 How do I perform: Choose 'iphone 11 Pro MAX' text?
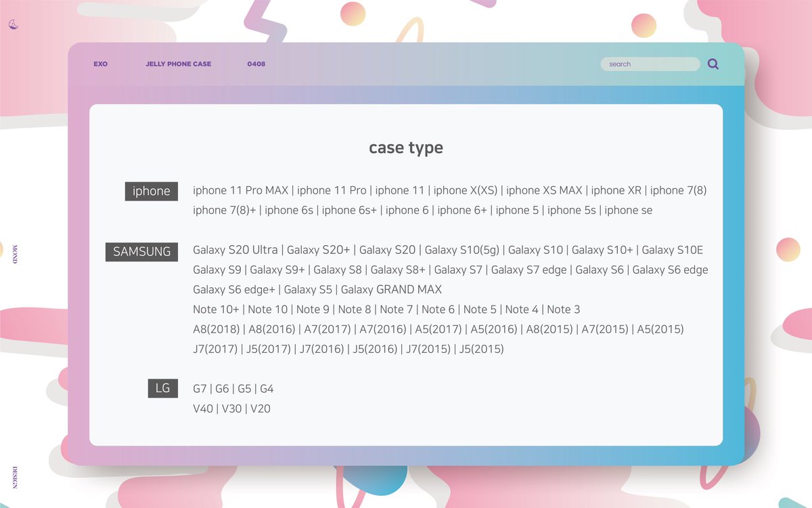[x=240, y=190]
